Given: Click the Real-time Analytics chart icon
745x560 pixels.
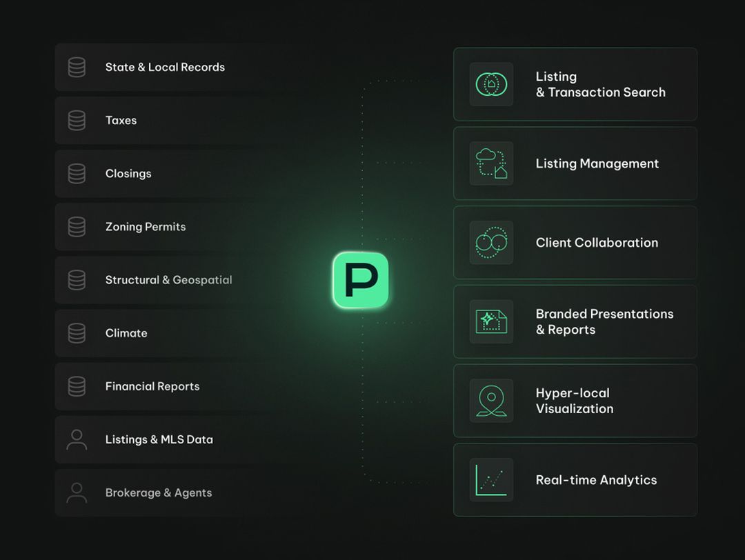Looking at the screenshot, I should (491, 480).
